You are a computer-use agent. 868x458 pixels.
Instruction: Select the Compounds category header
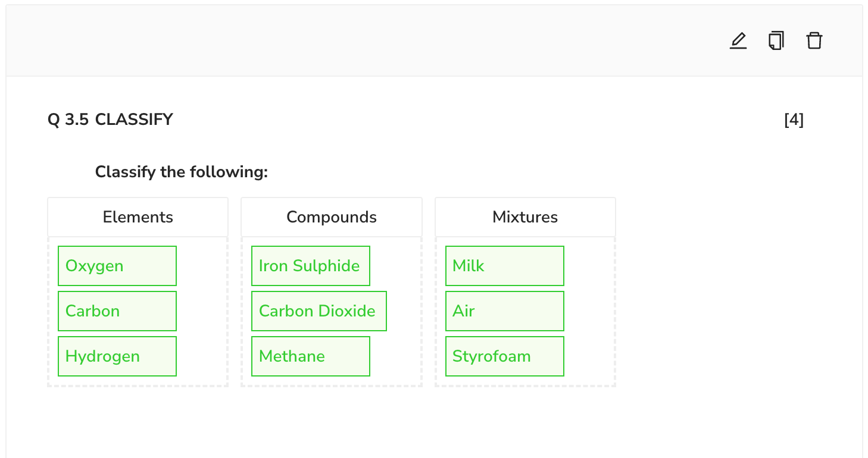click(332, 217)
